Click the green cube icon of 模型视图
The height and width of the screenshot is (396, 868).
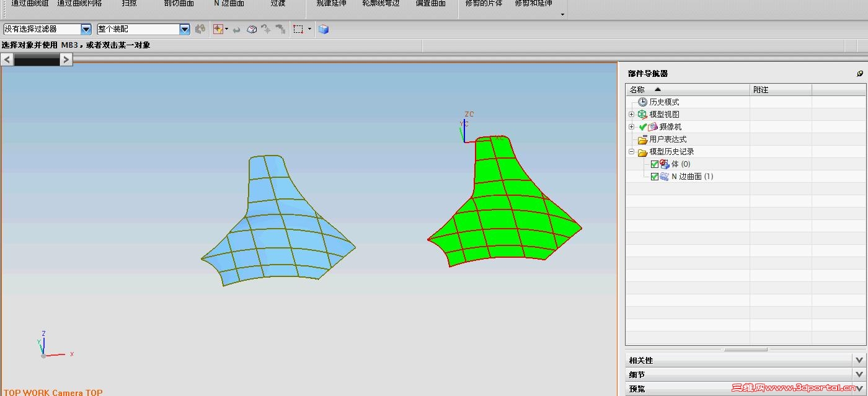[x=642, y=114]
